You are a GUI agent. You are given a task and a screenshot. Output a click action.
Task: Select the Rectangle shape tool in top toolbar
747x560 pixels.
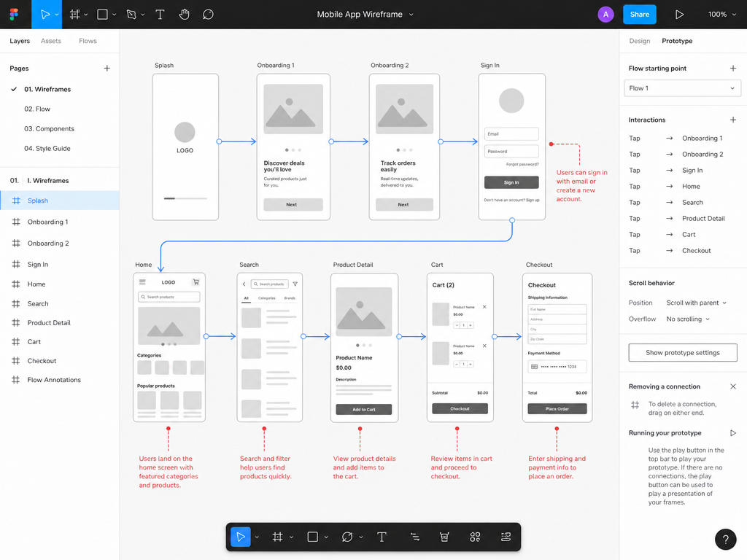tap(102, 15)
